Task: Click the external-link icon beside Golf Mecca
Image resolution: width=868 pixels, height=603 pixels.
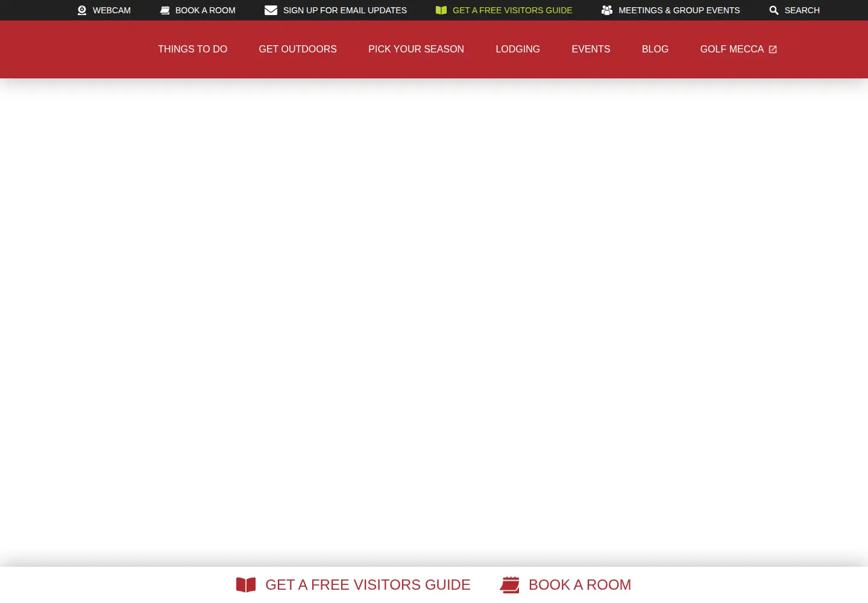Action: coord(773,49)
